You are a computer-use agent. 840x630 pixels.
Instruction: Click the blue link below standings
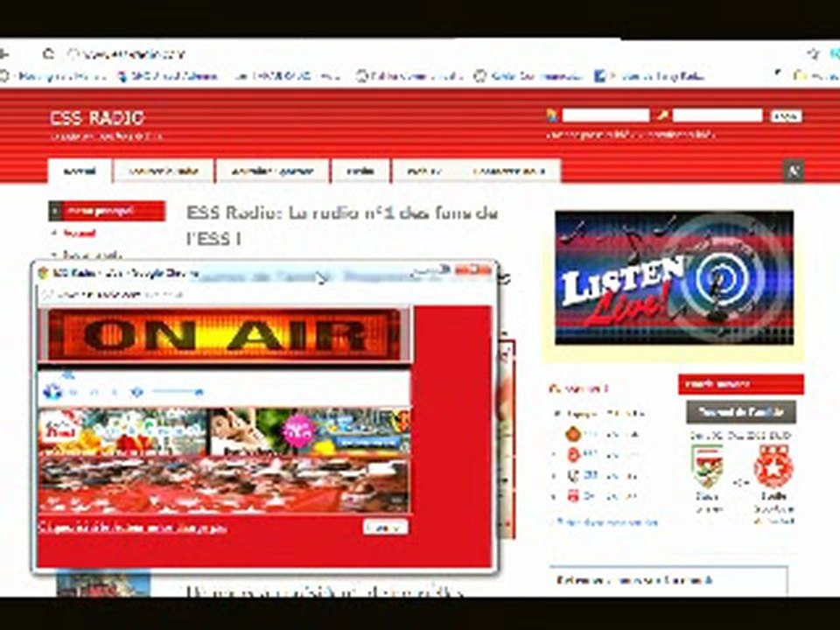point(605,521)
